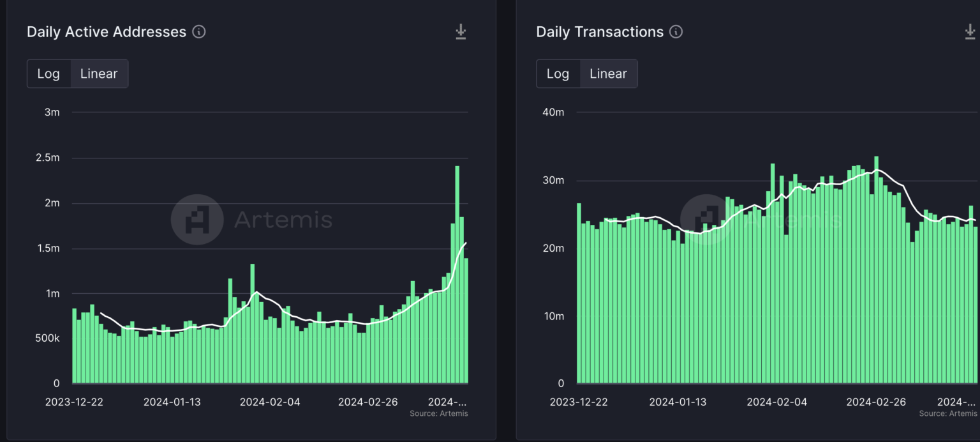Click the info icon beside Daily Transactions

[x=676, y=32]
